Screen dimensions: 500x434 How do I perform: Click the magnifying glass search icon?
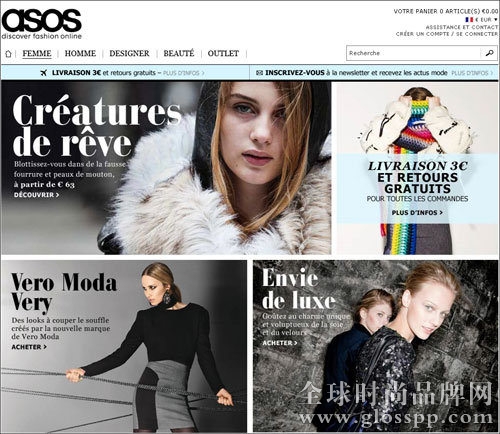tap(489, 53)
